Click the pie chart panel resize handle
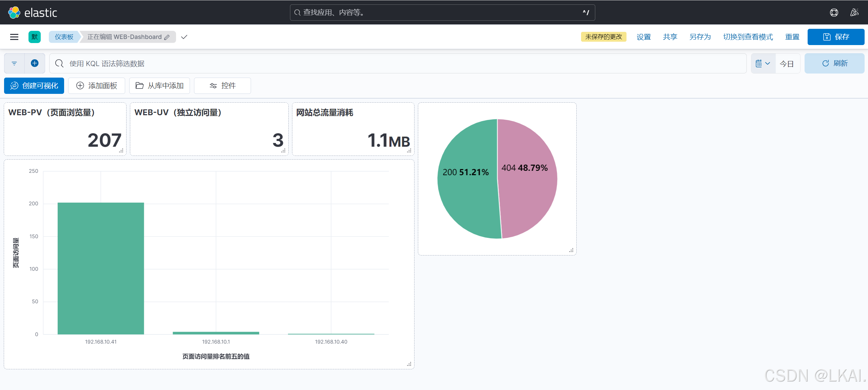 click(571, 250)
